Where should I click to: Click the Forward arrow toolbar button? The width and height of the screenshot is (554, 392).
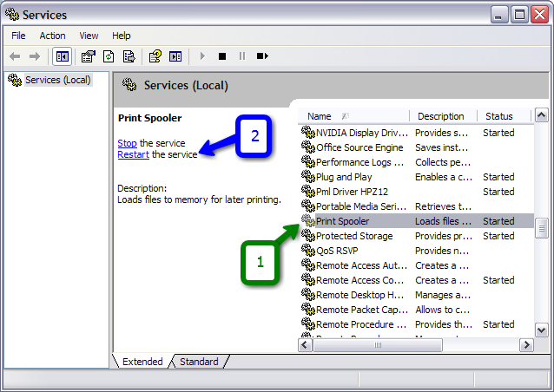(35, 56)
